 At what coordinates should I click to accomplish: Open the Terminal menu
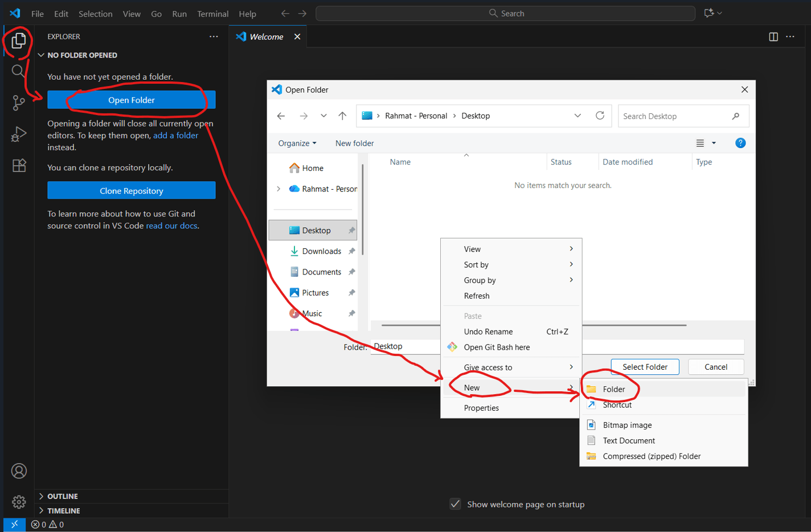[212, 13]
